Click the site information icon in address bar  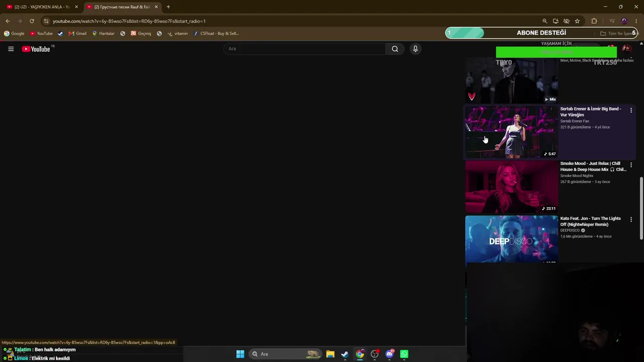coord(46,21)
